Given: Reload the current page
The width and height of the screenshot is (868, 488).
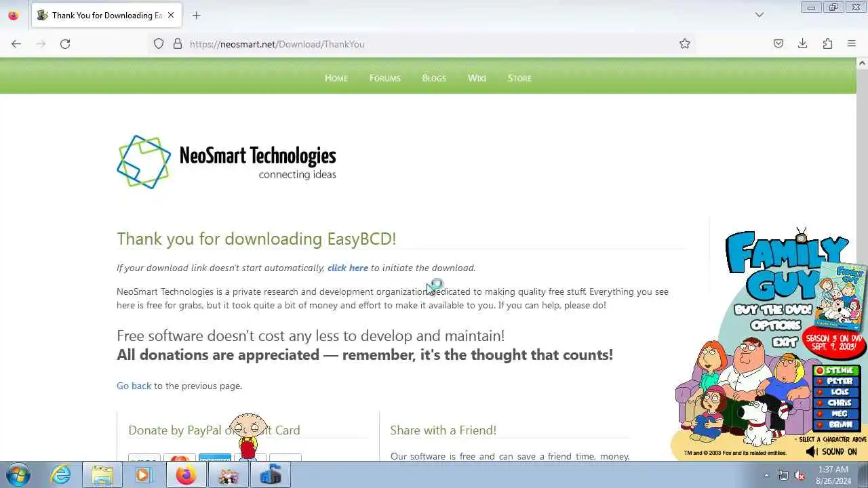Looking at the screenshot, I should [x=65, y=43].
